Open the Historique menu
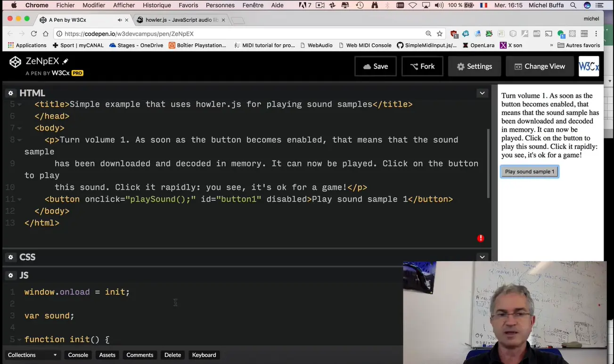The width and height of the screenshot is (614, 364). click(157, 5)
